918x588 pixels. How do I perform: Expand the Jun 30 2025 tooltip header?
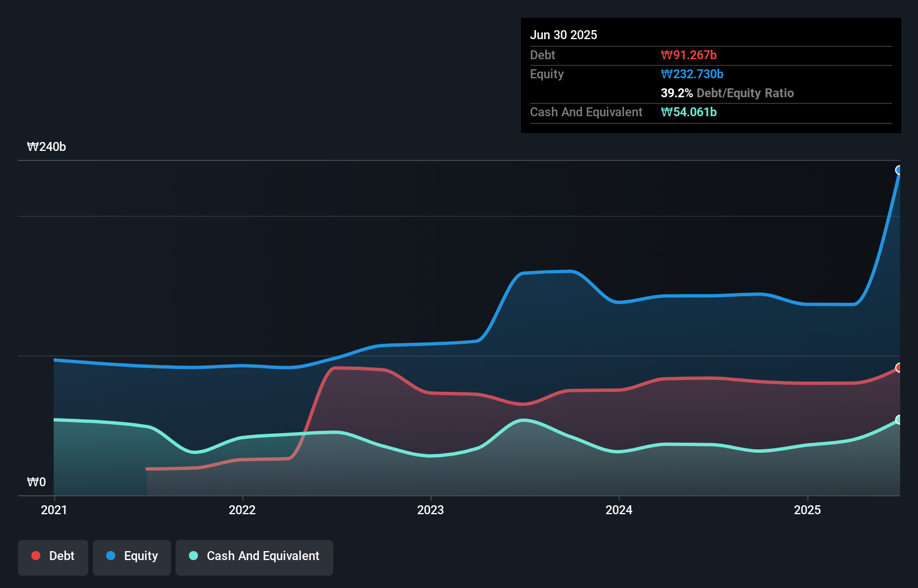tap(564, 35)
